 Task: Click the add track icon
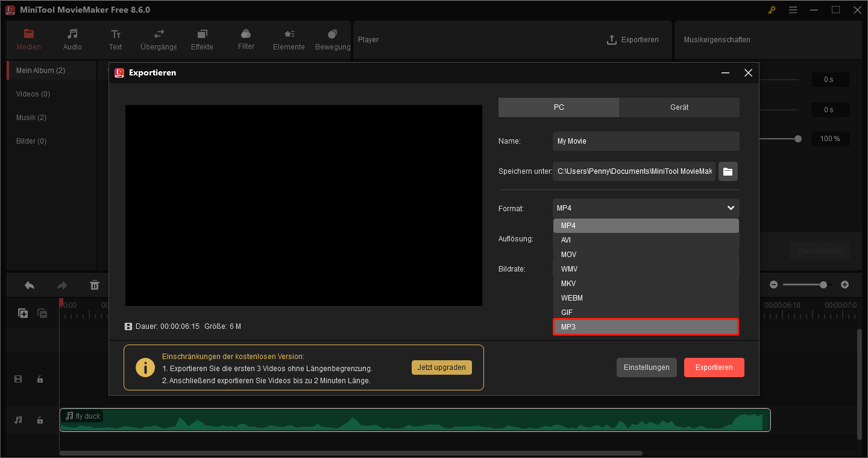23,313
